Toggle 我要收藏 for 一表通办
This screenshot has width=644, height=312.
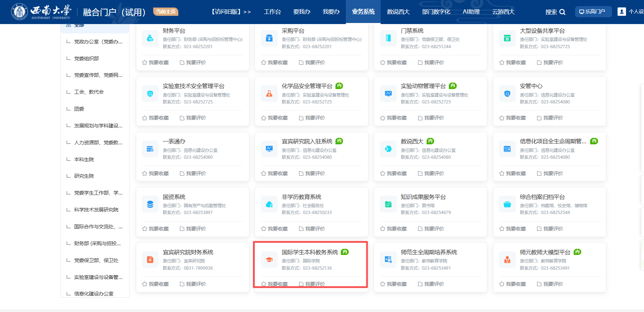click(155, 173)
